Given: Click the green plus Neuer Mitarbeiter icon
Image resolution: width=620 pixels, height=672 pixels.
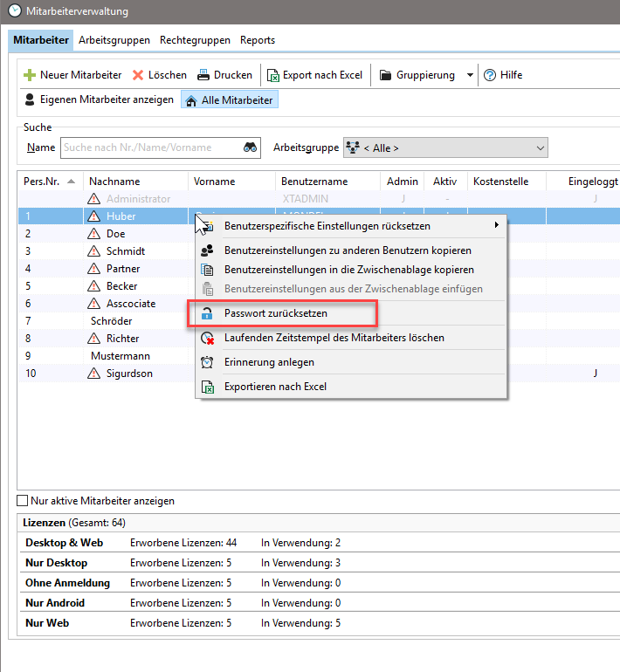Looking at the screenshot, I should pos(30,75).
